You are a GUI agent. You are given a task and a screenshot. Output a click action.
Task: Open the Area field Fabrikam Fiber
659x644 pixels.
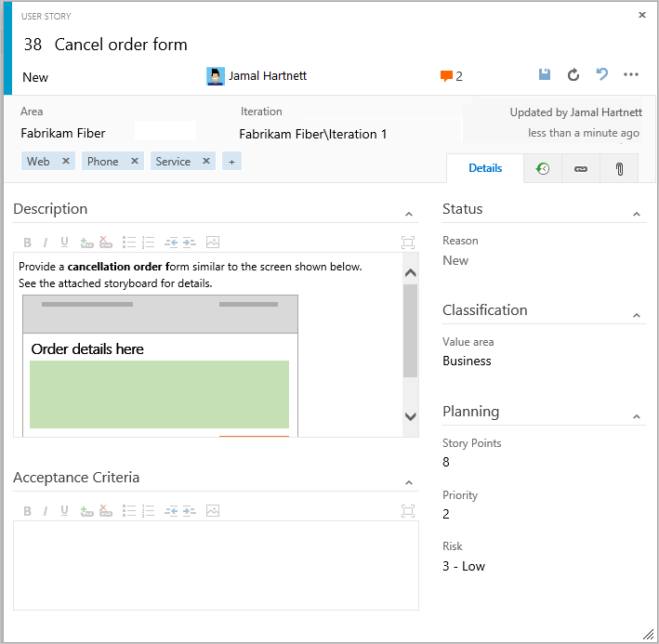pyautogui.click(x=63, y=133)
